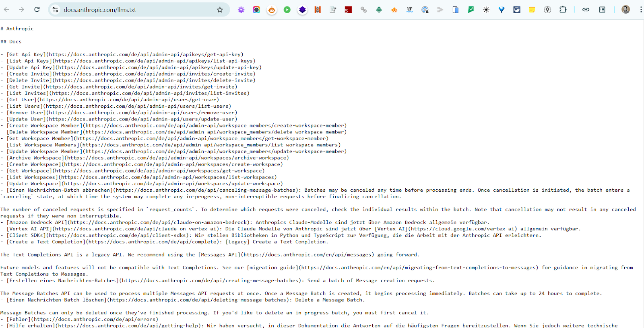Click the '[Get Workspace Member]' entry line

[x=165, y=138]
